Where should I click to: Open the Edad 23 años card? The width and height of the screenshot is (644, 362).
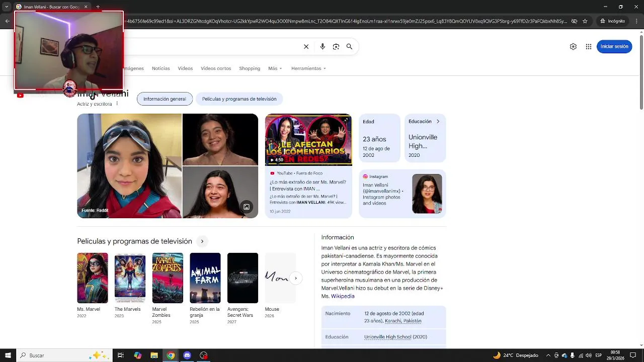click(x=379, y=138)
